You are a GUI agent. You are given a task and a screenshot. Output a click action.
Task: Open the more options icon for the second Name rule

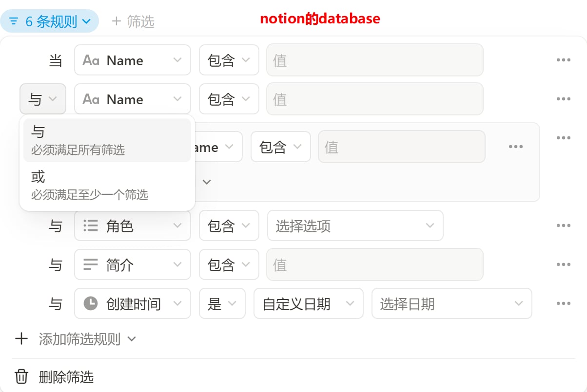point(563,99)
